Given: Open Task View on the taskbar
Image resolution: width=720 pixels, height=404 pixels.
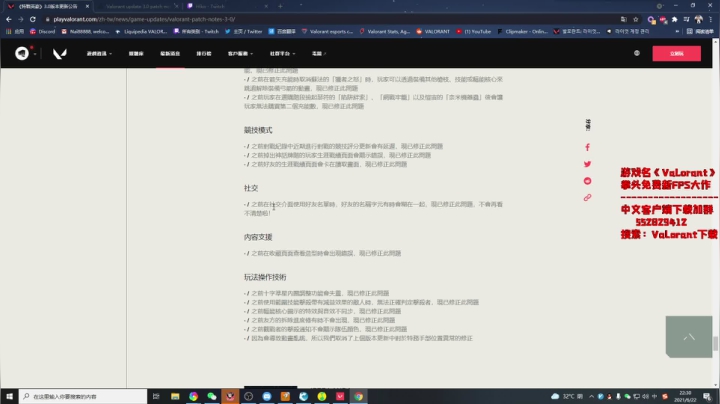Looking at the screenshot, I should (156, 396).
